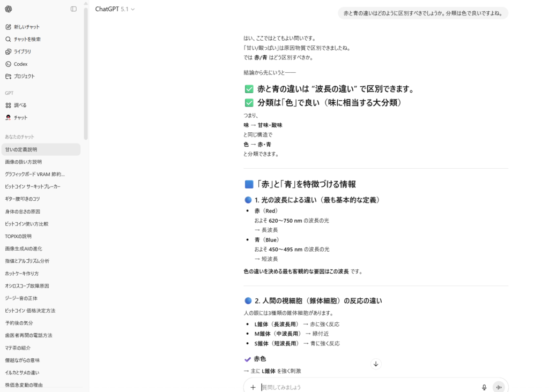Collapse the あなたのチャット section
Image resolution: width=549 pixels, height=392 pixels.
19,137
